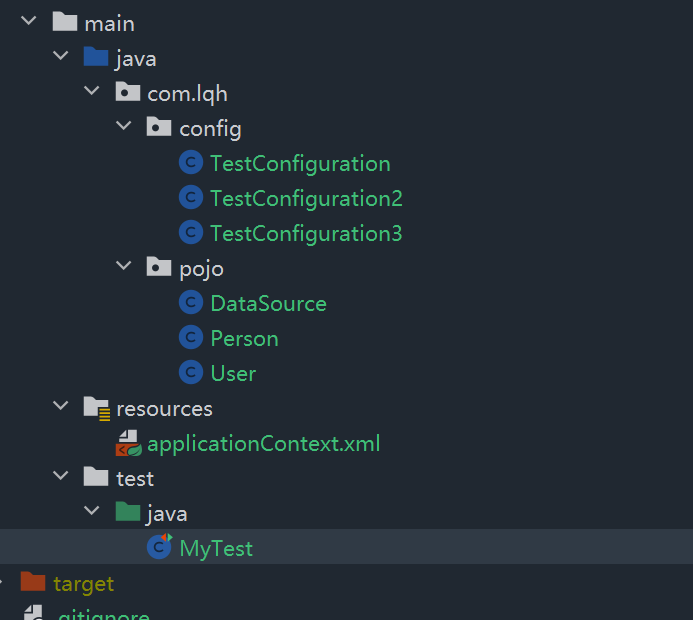Click the orange target folder icon
The image size is (693, 620).
(33, 582)
